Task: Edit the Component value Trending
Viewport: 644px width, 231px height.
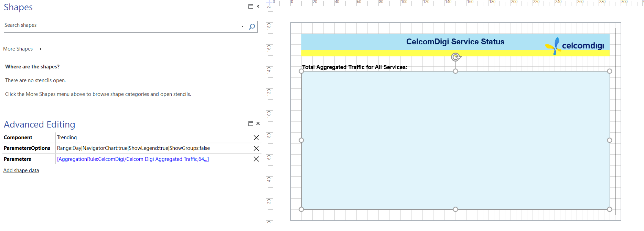Action: pos(67,137)
